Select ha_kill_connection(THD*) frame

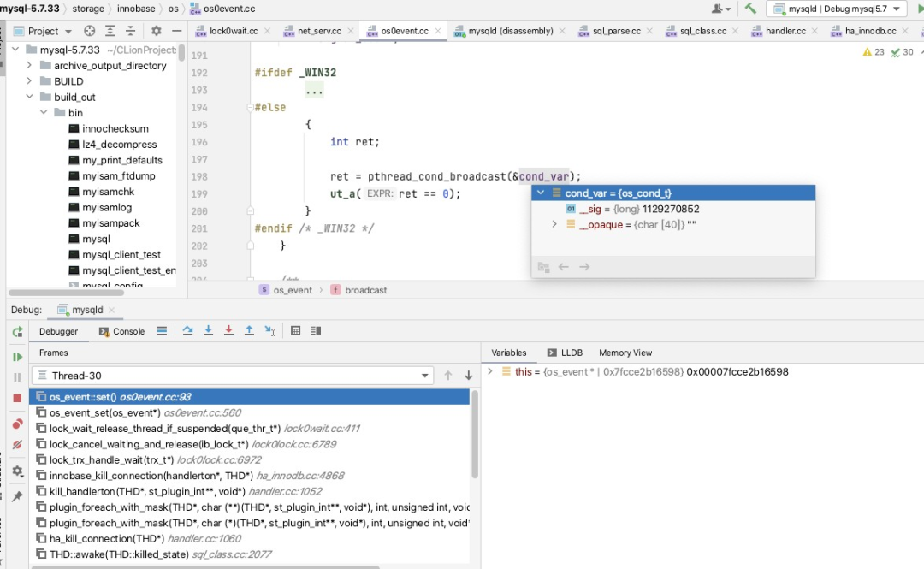(249, 538)
